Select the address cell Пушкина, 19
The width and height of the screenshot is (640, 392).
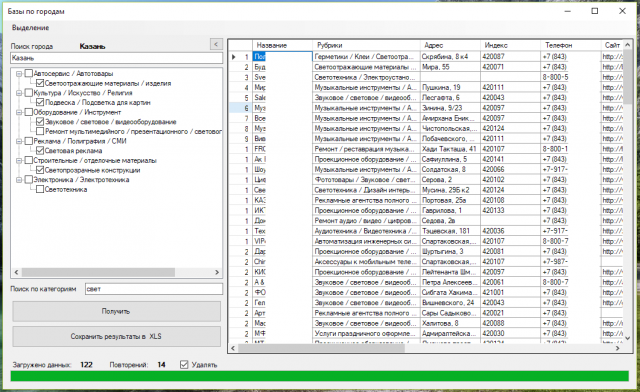tap(450, 87)
